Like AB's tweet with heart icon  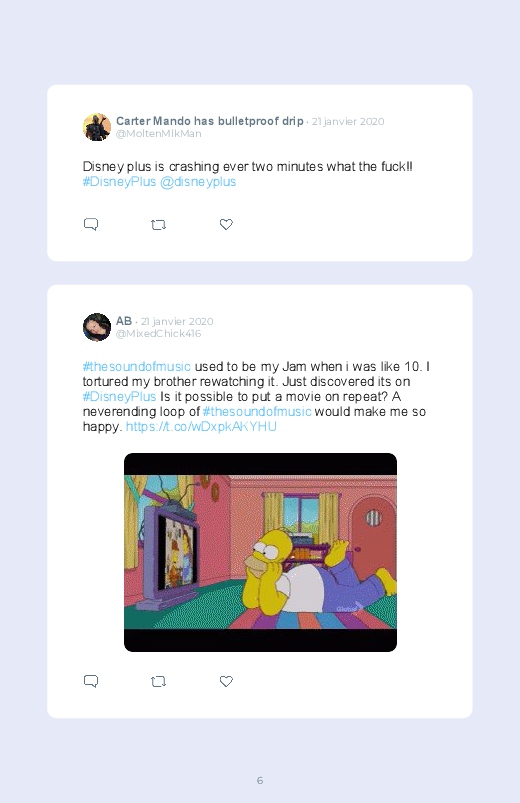coord(226,681)
